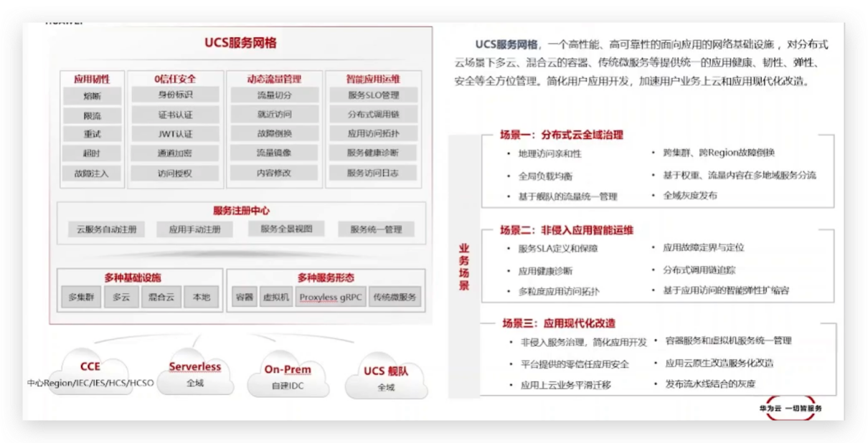Select the 应用访问拓扑 box under 智能应用运维
The width and height of the screenshot is (868, 443).
coord(373,133)
